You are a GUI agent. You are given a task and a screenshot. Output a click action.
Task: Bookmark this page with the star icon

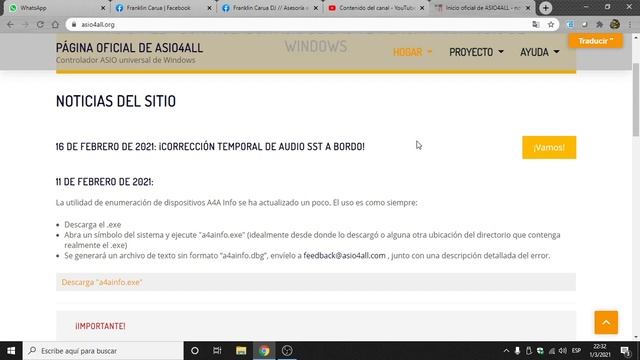coord(551,24)
